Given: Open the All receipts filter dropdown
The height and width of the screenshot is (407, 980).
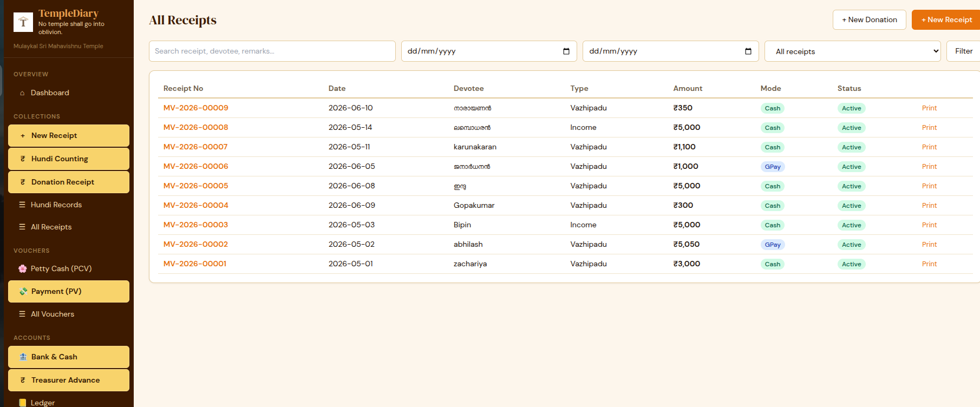Looking at the screenshot, I should tap(853, 51).
